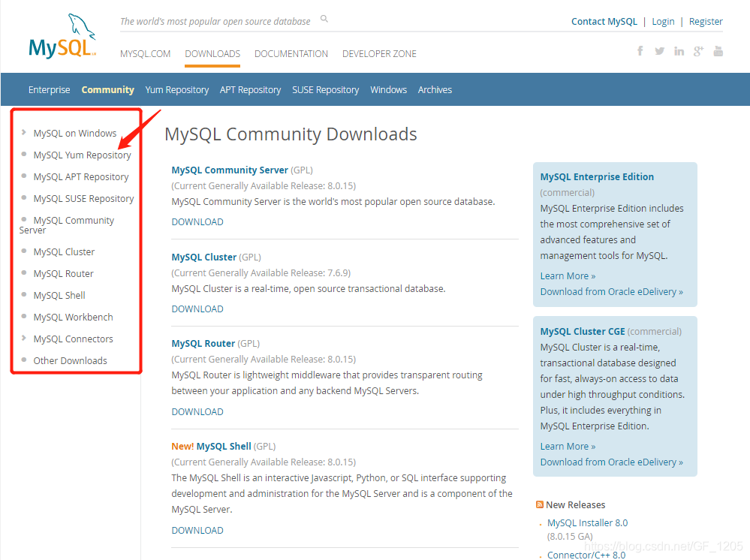Select Community in blue nav bar
The width and height of the screenshot is (750, 560).
[107, 90]
